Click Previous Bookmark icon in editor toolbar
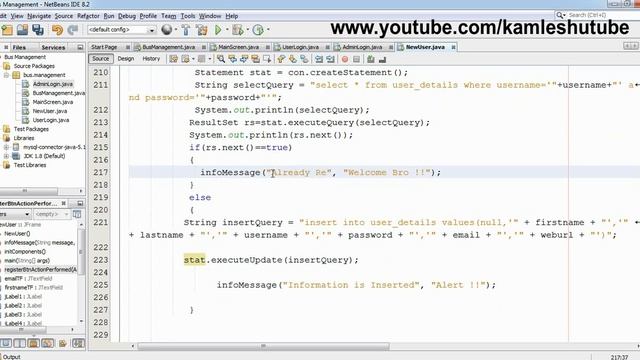 [281, 59]
